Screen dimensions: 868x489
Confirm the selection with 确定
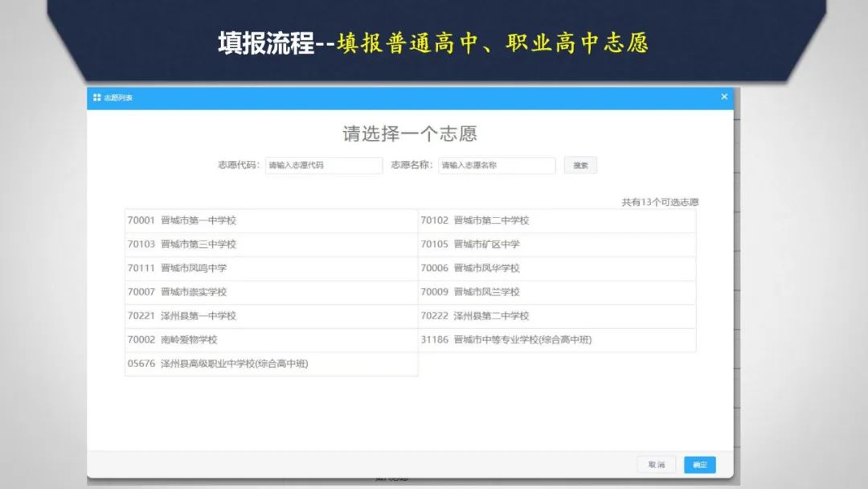coord(700,465)
